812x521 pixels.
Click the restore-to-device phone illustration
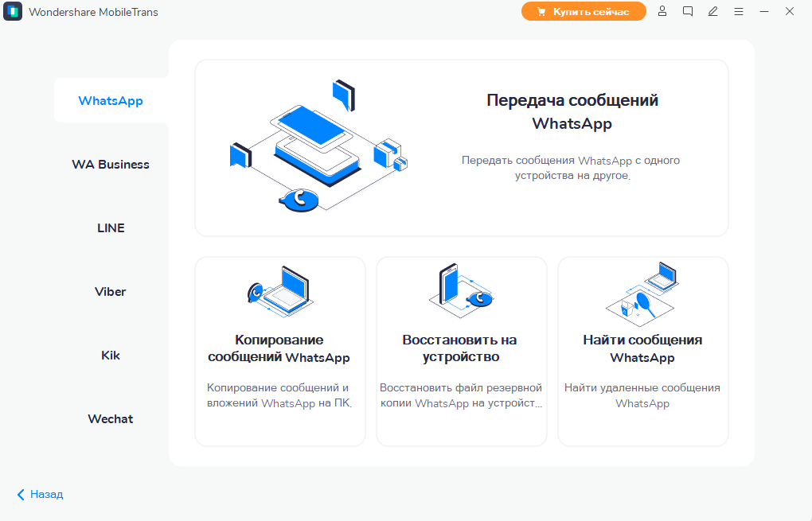pyautogui.click(x=461, y=290)
